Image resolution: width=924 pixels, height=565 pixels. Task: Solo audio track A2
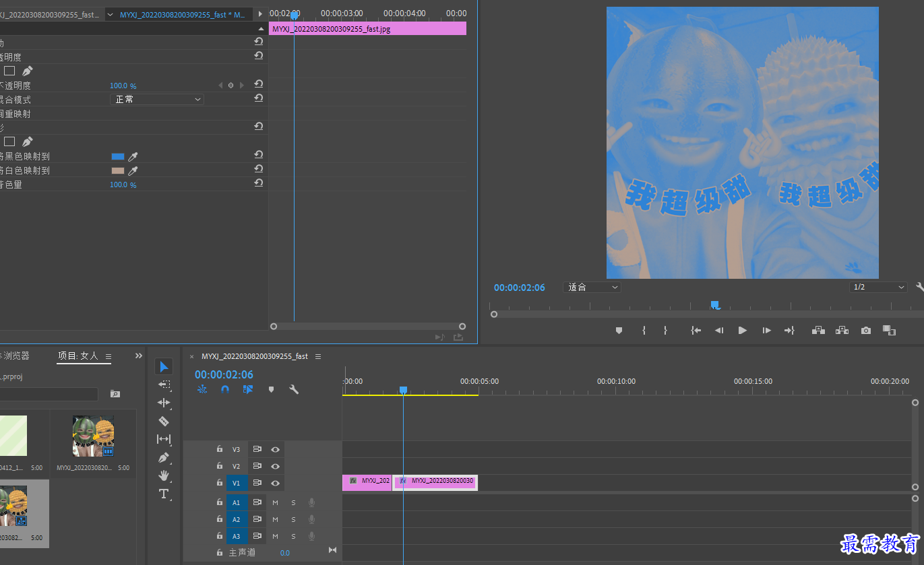(293, 520)
